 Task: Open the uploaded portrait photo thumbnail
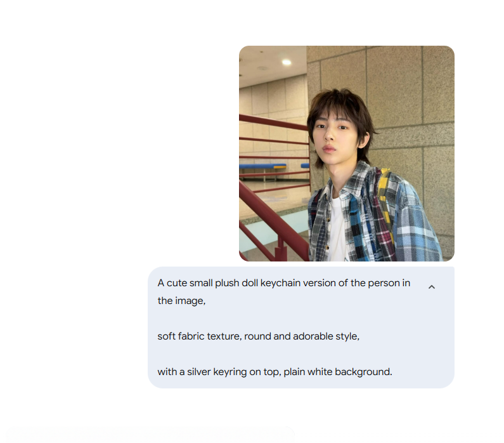[347, 154]
